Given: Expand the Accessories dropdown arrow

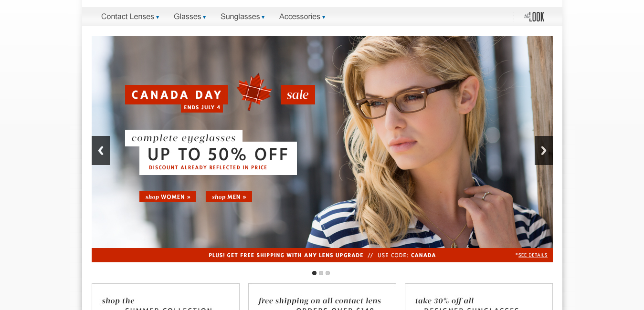Looking at the screenshot, I should tap(324, 17).
